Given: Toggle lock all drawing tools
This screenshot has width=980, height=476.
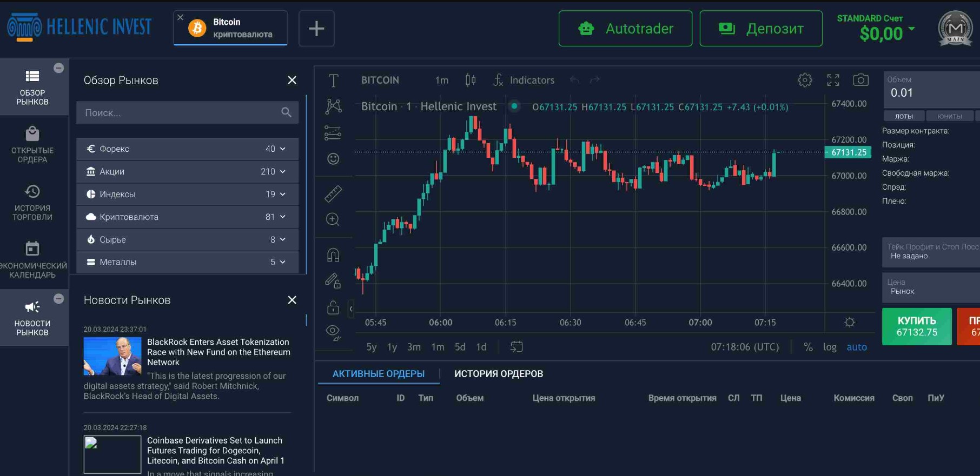Looking at the screenshot, I should tap(333, 307).
